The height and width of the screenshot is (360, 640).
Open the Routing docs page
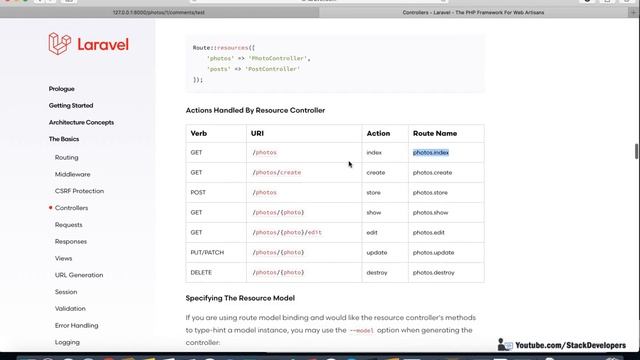click(x=67, y=158)
